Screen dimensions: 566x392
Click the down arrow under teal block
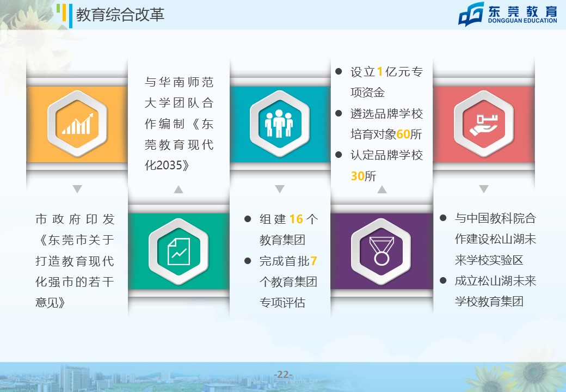(280, 189)
